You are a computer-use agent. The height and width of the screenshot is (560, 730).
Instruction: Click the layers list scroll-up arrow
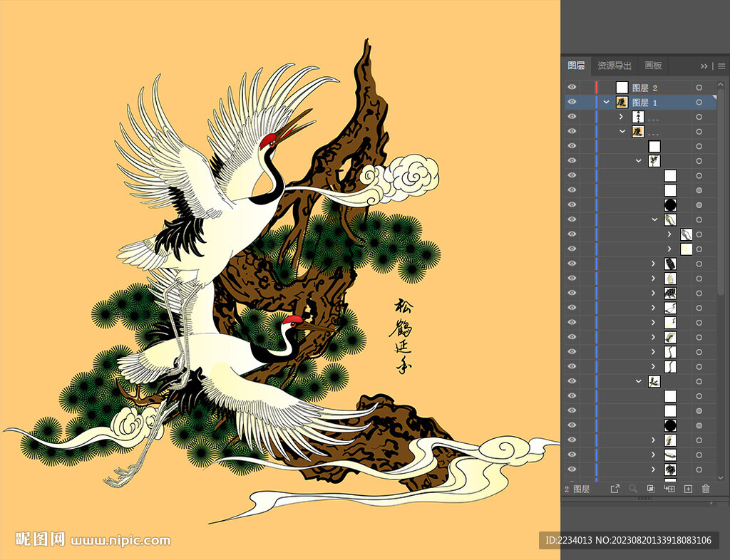click(721, 85)
